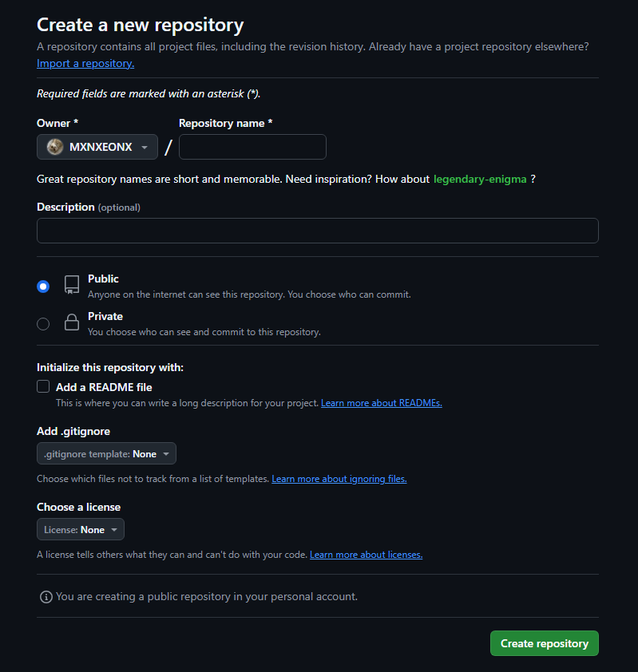Image resolution: width=638 pixels, height=672 pixels.
Task: Click the book icon beside Public option
Action: pyautogui.click(x=71, y=285)
